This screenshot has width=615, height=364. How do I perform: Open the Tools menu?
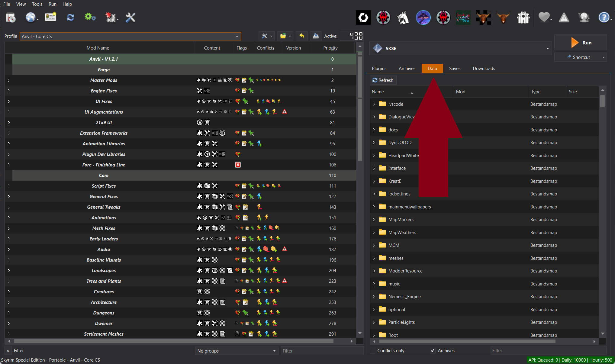click(x=37, y=4)
